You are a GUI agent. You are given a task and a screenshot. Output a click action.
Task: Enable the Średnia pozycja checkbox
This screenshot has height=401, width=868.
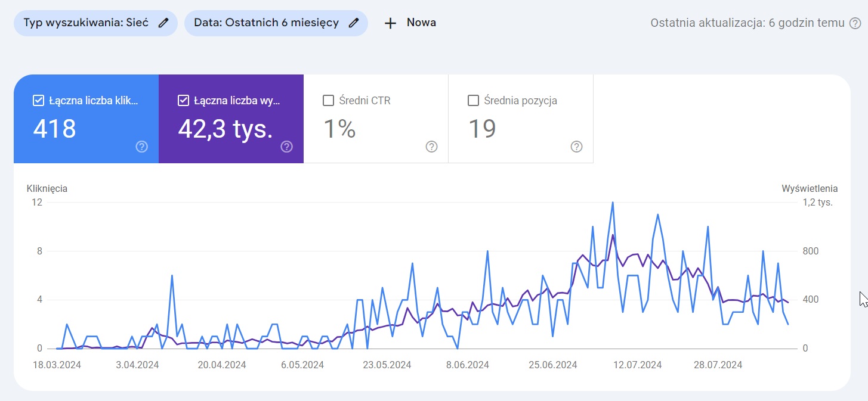point(474,101)
